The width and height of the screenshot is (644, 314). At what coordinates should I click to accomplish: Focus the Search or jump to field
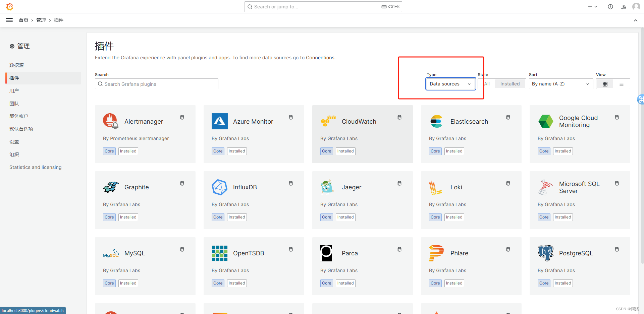click(323, 7)
